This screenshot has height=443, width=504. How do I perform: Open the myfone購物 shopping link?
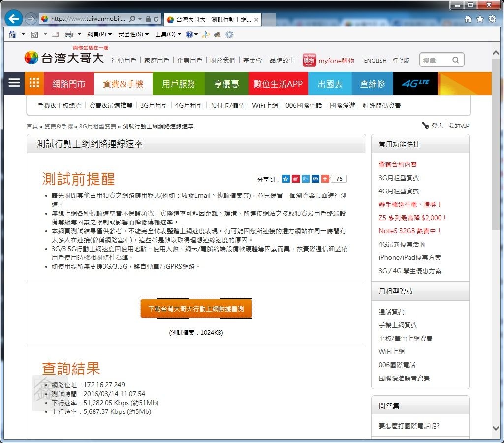pyautogui.click(x=328, y=61)
